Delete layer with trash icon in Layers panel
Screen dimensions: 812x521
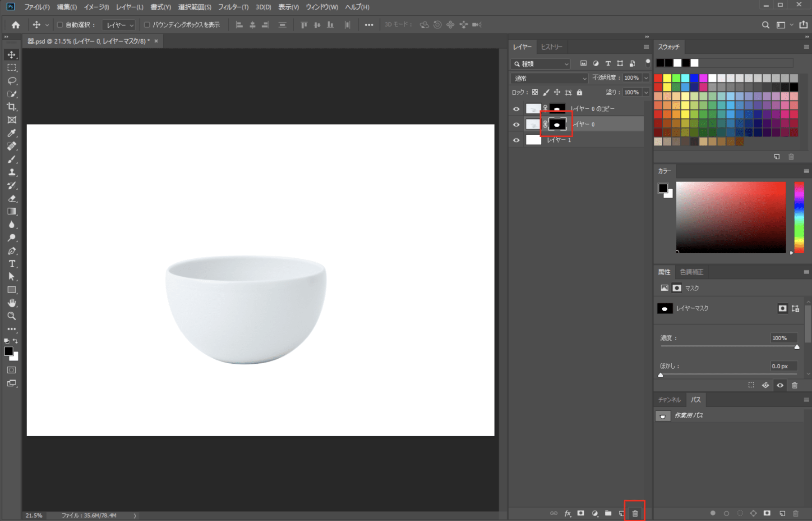(635, 513)
